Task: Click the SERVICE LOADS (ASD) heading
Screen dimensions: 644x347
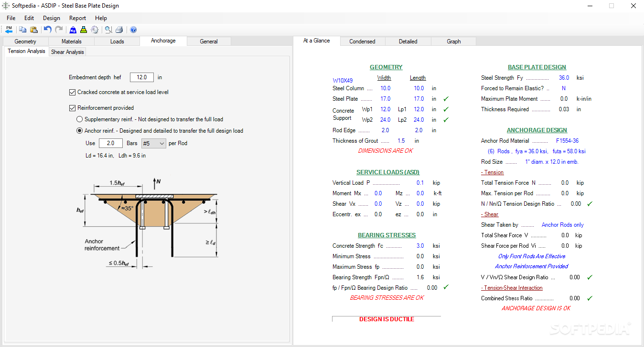Action: [388, 172]
